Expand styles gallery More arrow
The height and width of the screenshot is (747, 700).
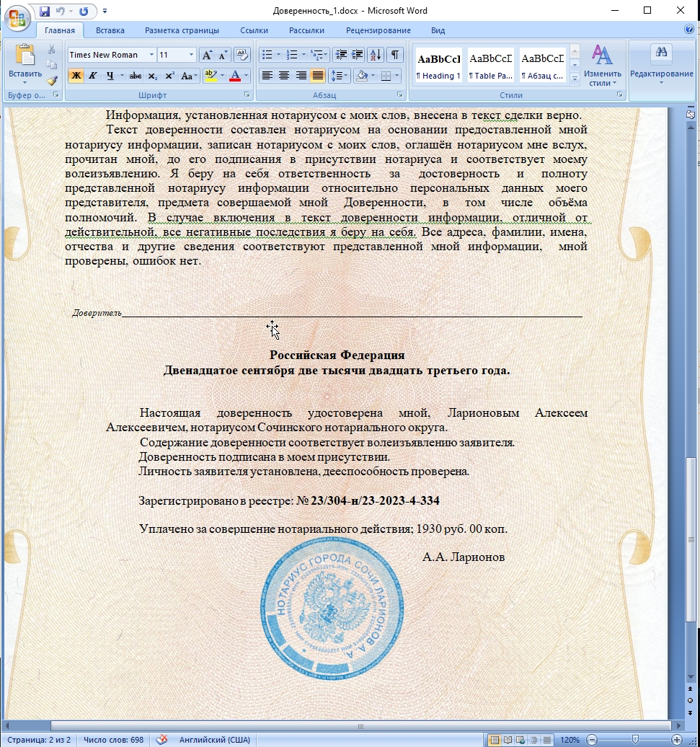click(575, 79)
